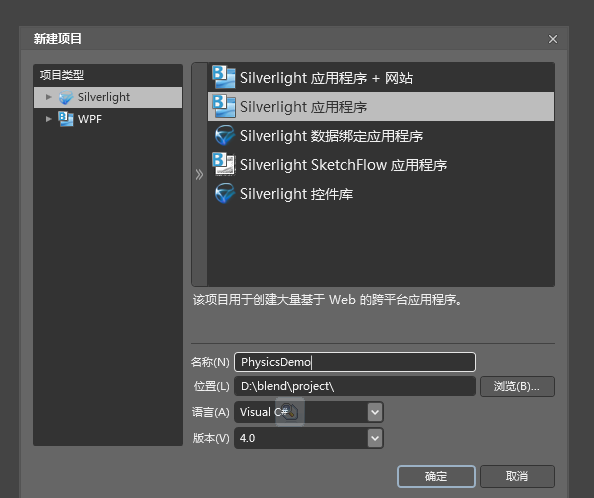Click the 名称(N) label
This screenshot has width=594, height=498.
pos(210,362)
